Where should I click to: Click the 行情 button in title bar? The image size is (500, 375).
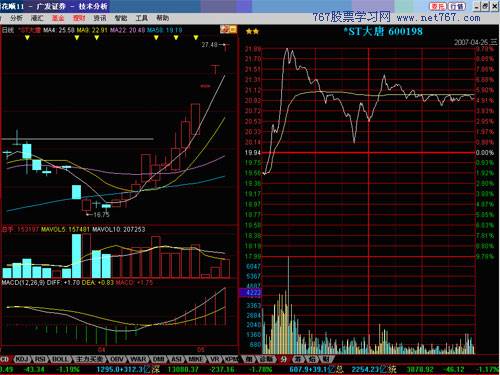456,6
